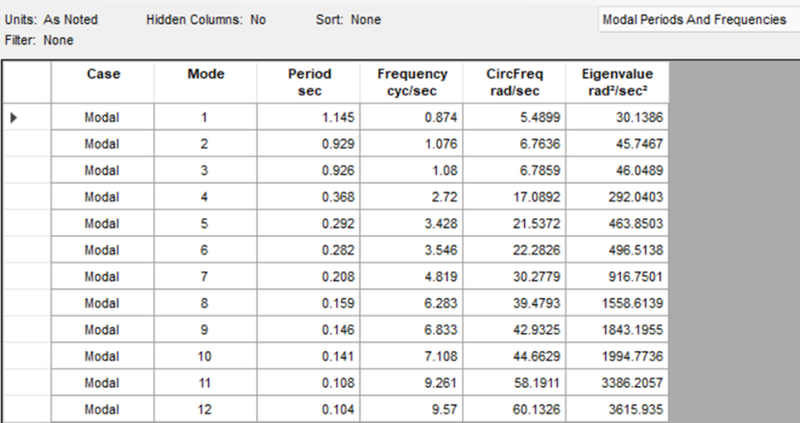Select eigenvalue cell 1843.1955
The width and height of the screenshot is (800, 423).
point(617,330)
